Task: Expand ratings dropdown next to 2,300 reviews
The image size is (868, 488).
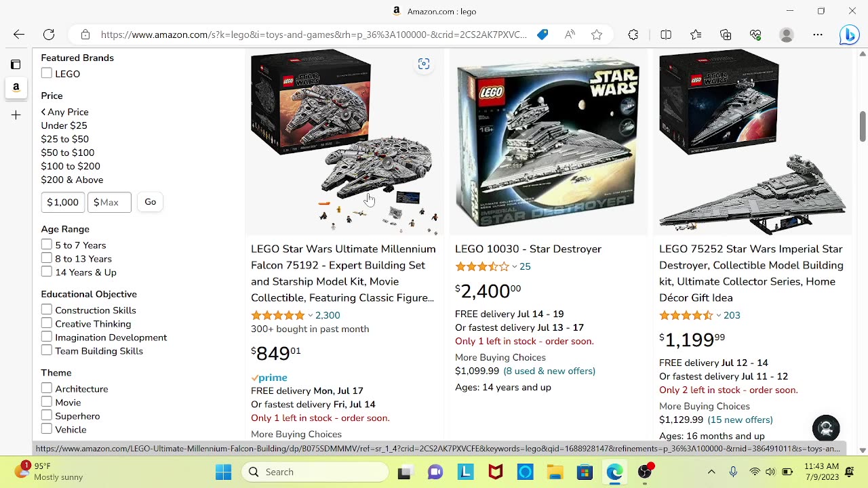Action: 311,315
